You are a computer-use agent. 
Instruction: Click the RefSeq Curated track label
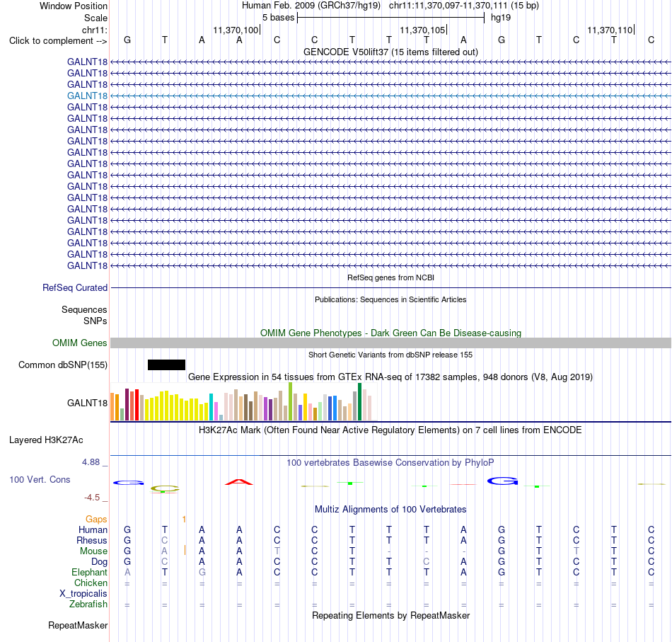point(74,288)
